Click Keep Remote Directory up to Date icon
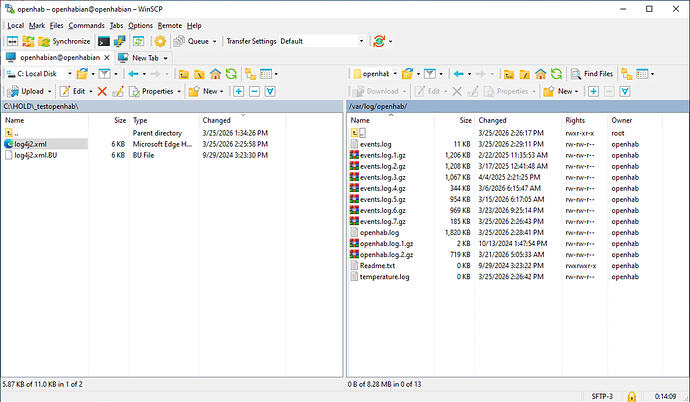 pyautogui.click(x=139, y=41)
